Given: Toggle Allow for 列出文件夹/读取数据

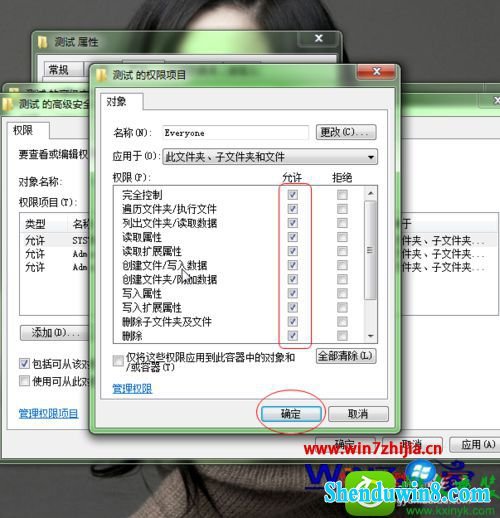Looking at the screenshot, I should (293, 223).
